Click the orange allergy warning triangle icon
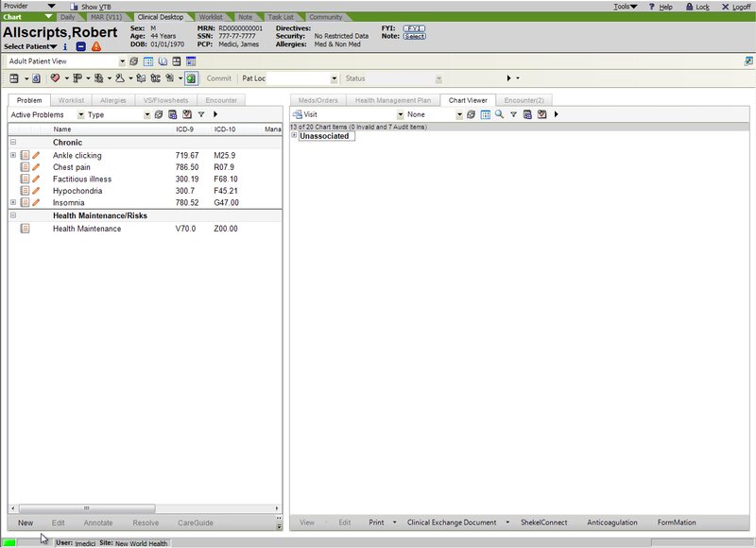Image resolution: width=756 pixels, height=548 pixels. [x=96, y=46]
